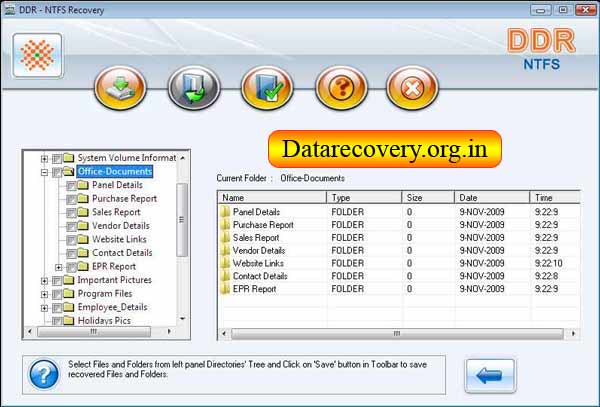Select the Office-Documents tree label

click(x=115, y=171)
